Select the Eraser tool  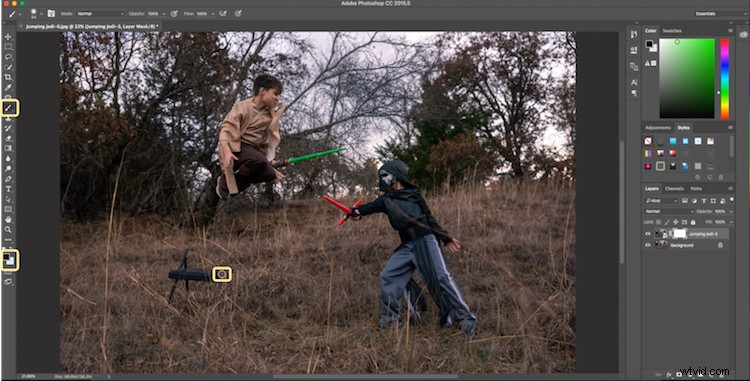pos(8,138)
